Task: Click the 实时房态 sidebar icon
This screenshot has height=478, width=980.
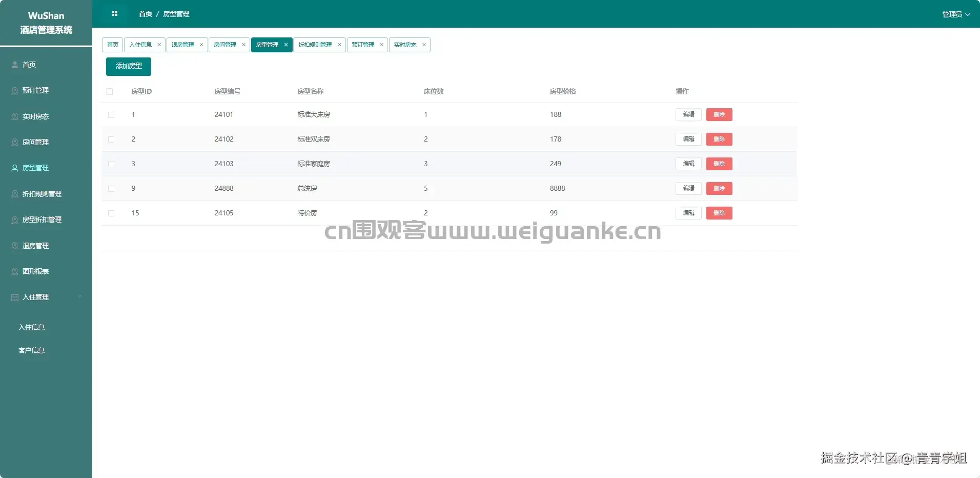Action: [15, 116]
